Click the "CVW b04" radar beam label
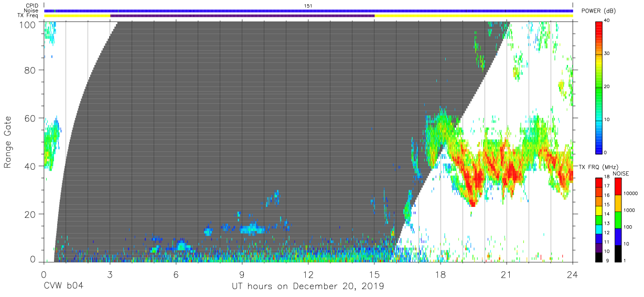Viewport: 644px width, 297px height. point(64,287)
